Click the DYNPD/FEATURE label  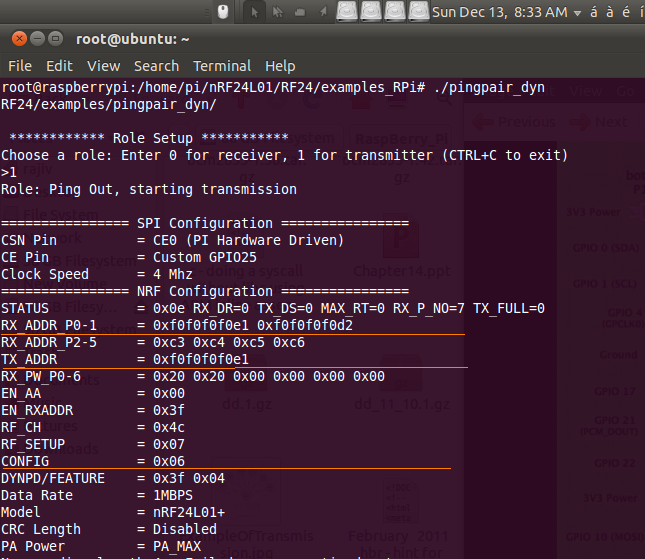point(53,478)
